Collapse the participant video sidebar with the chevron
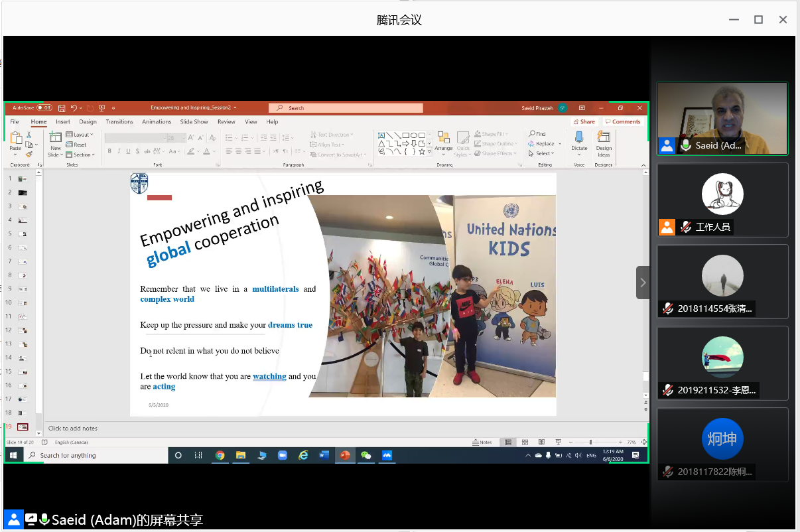800x532 pixels. pyautogui.click(x=642, y=283)
